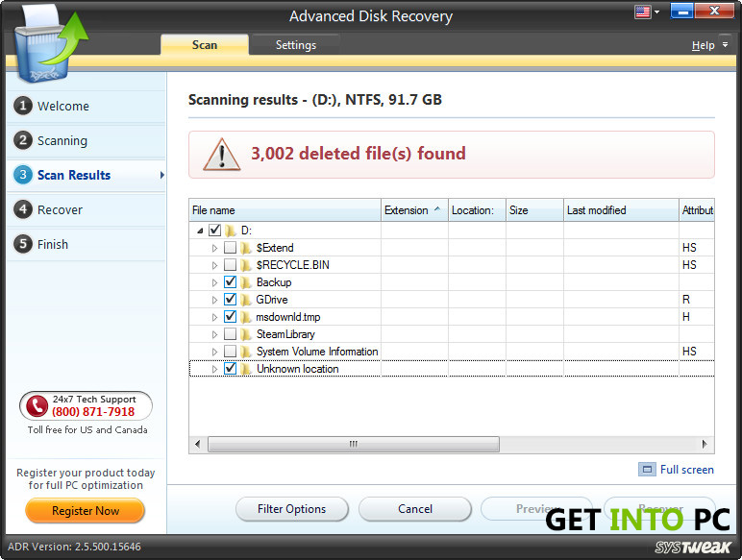742x560 pixels.
Task: Expand the $RECYCLE.BIN folder
Action: pyautogui.click(x=214, y=265)
